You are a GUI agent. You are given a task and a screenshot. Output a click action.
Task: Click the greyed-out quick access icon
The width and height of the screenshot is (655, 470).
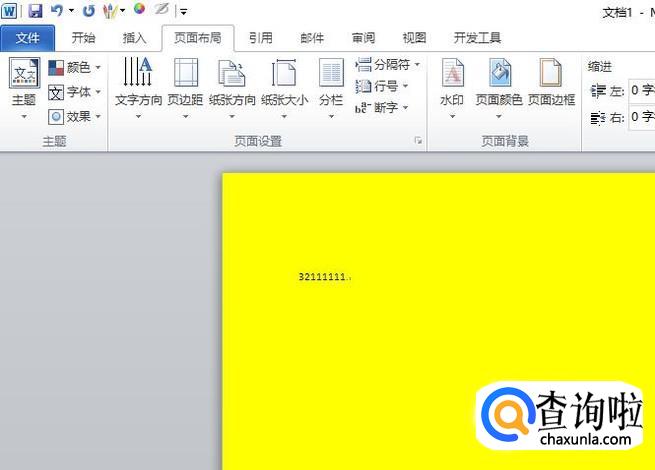[x=162, y=9]
